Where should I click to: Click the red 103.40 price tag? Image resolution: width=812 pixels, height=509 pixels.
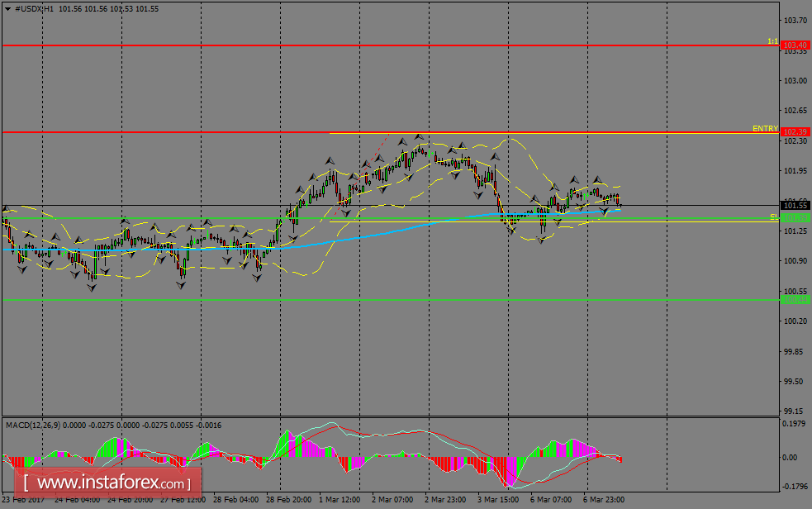[x=794, y=46]
